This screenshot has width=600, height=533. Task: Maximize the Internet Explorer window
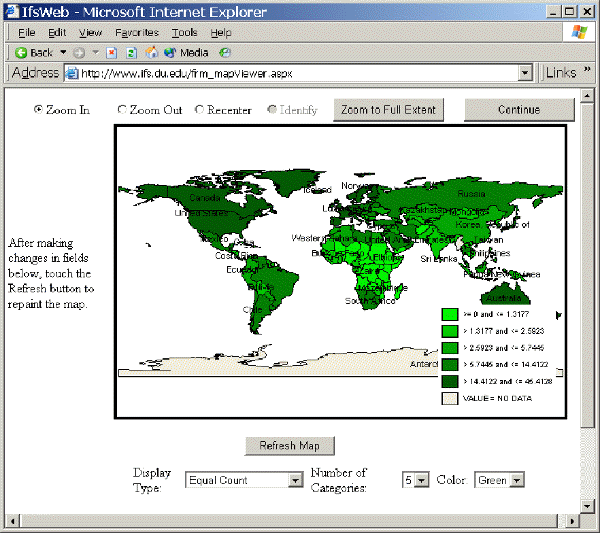click(x=569, y=12)
